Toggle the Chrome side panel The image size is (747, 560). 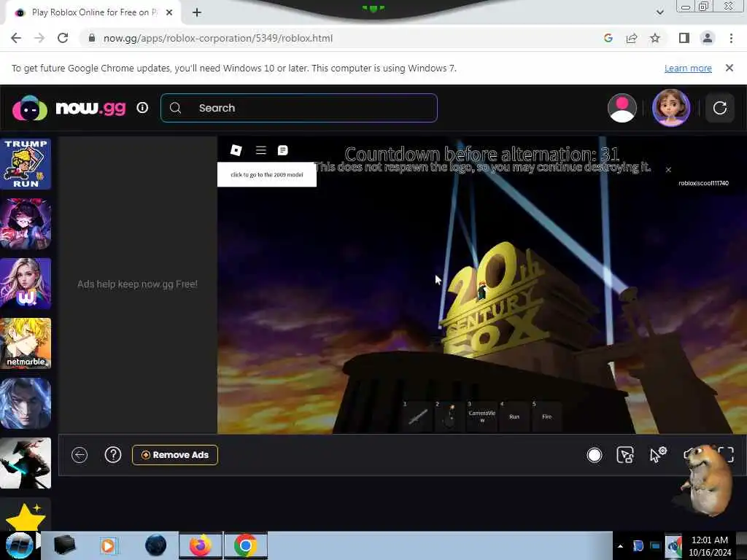coord(684,38)
